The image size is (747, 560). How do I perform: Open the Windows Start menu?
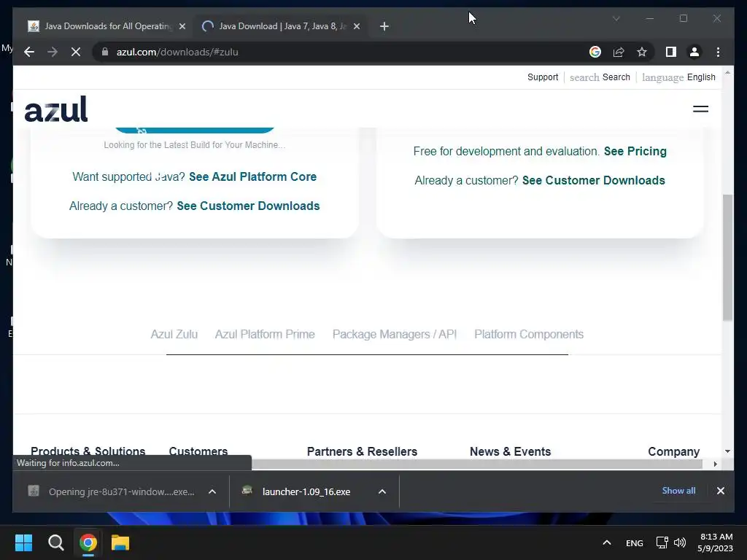click(23, 542)
